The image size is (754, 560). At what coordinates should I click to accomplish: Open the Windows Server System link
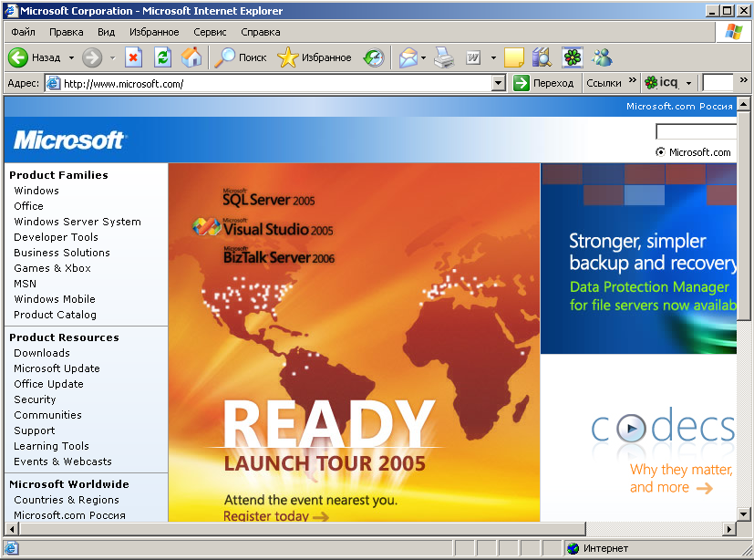point(77,222)
